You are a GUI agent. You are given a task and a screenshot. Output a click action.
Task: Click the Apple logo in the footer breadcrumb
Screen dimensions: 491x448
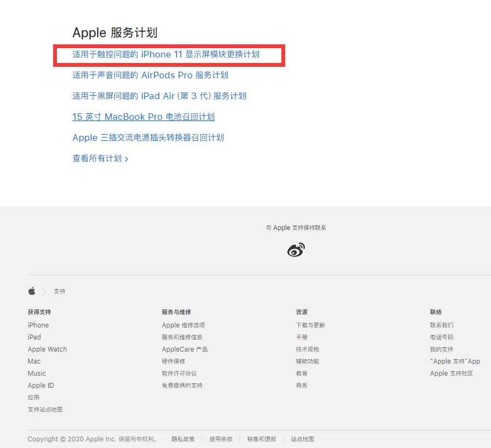32,291
